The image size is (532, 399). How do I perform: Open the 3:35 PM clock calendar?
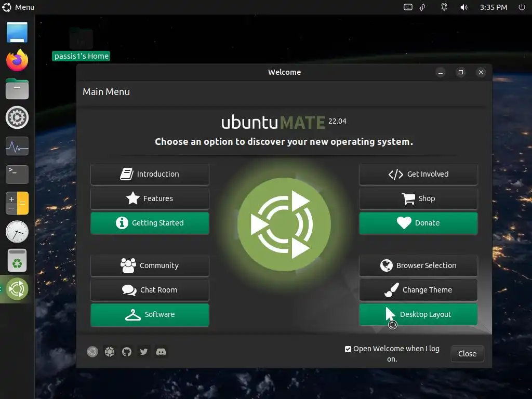(x=494, y=7)
